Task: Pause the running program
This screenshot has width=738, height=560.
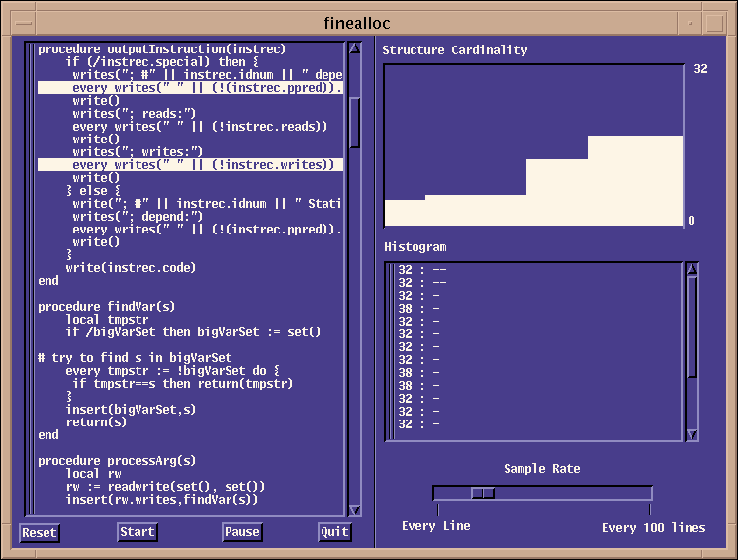Action: [241, 532]
